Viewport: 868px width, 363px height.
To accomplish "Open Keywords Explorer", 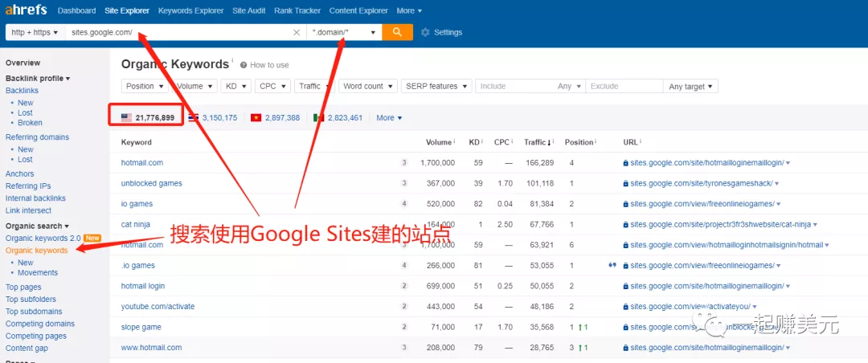I will point(191,10).
